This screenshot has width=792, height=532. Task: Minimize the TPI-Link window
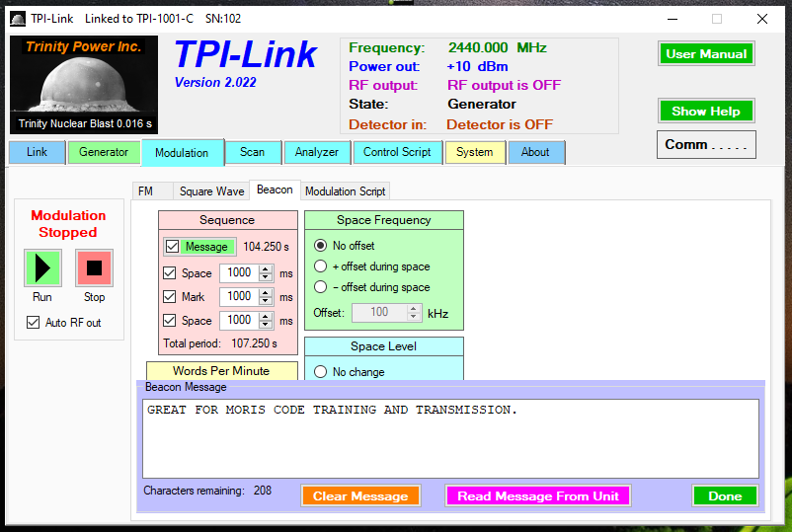click(673, 19)
